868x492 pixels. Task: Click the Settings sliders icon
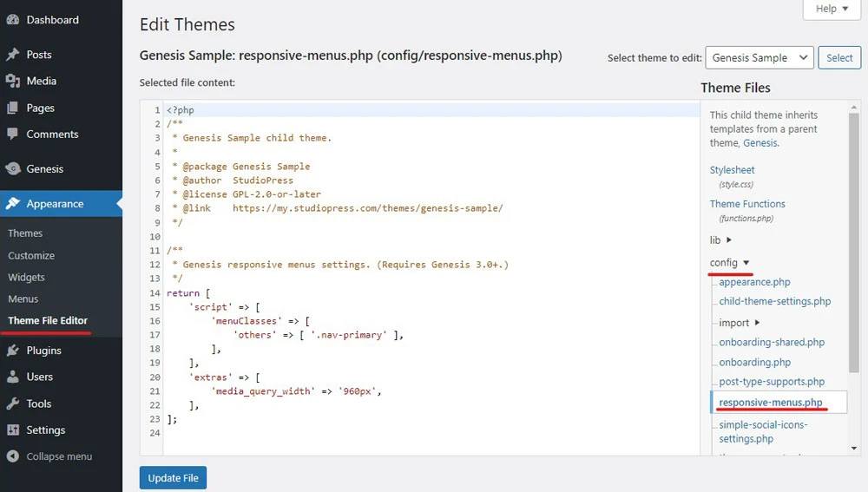coord(13,430)
